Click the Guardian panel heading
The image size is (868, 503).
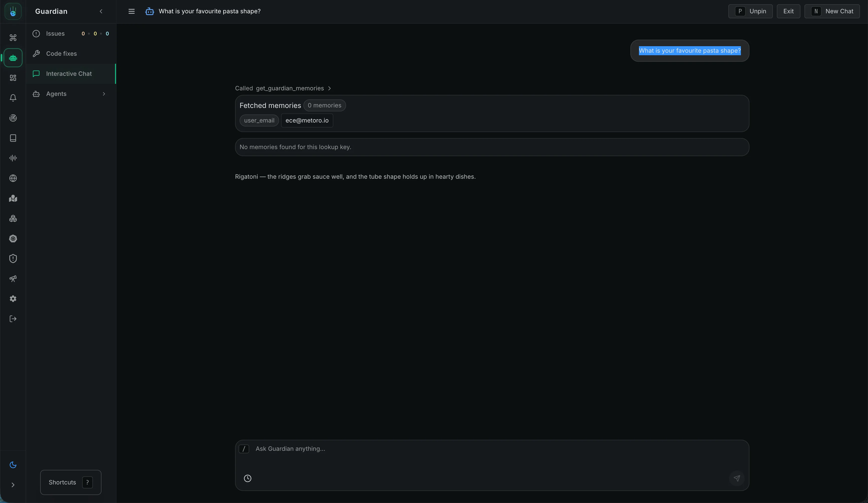tap(51, 11)
